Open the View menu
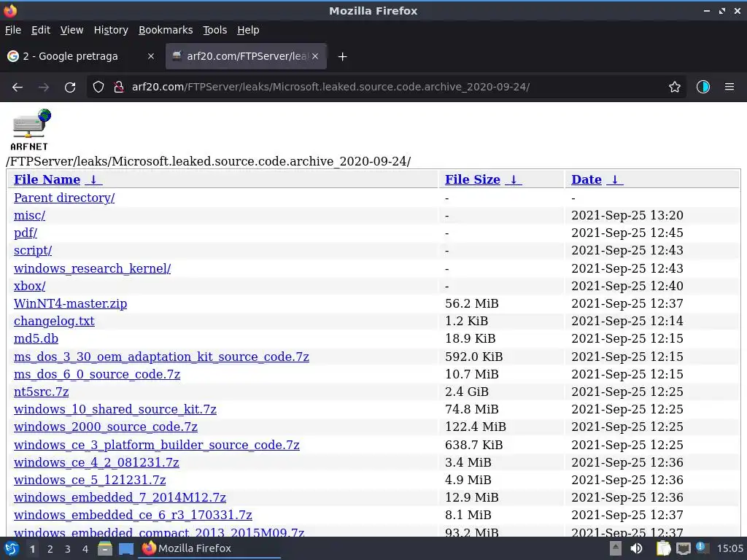 [x=71, y=30]
